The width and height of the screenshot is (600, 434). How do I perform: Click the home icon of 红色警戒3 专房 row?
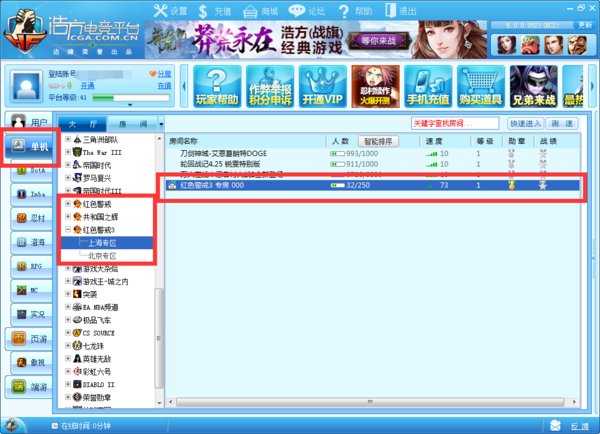point(172,185)
